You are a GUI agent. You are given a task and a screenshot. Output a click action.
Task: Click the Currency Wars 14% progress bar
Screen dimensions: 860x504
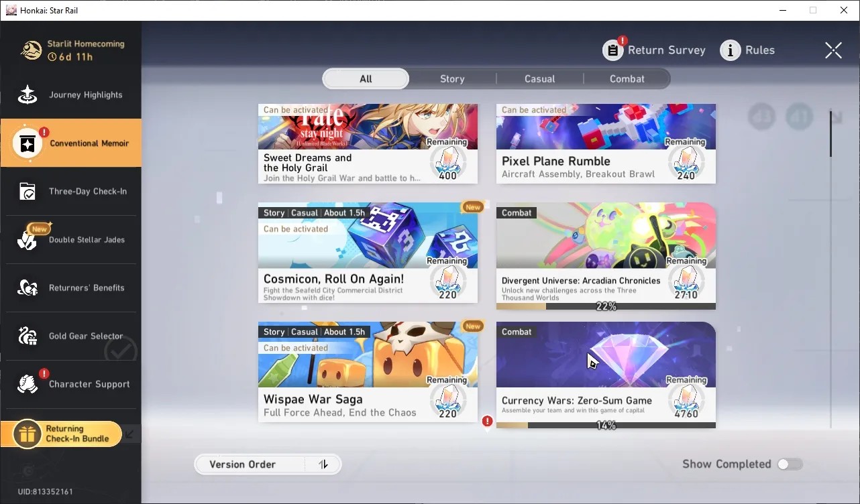(606, 426)
